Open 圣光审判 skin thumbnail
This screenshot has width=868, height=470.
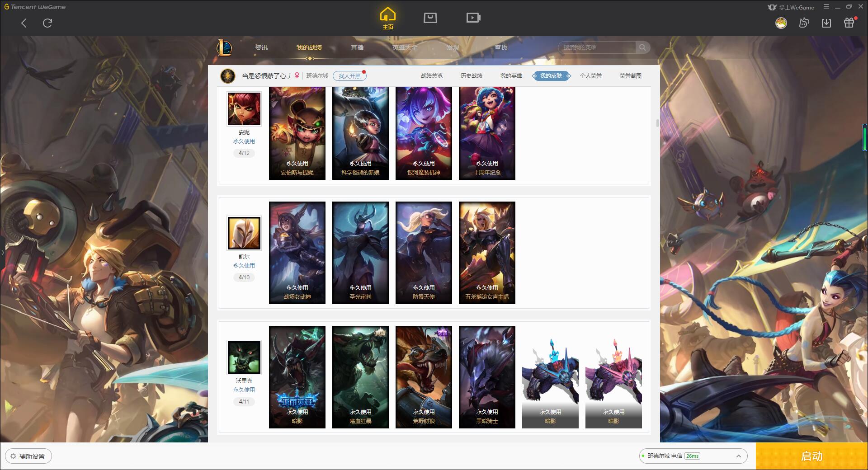360,253
